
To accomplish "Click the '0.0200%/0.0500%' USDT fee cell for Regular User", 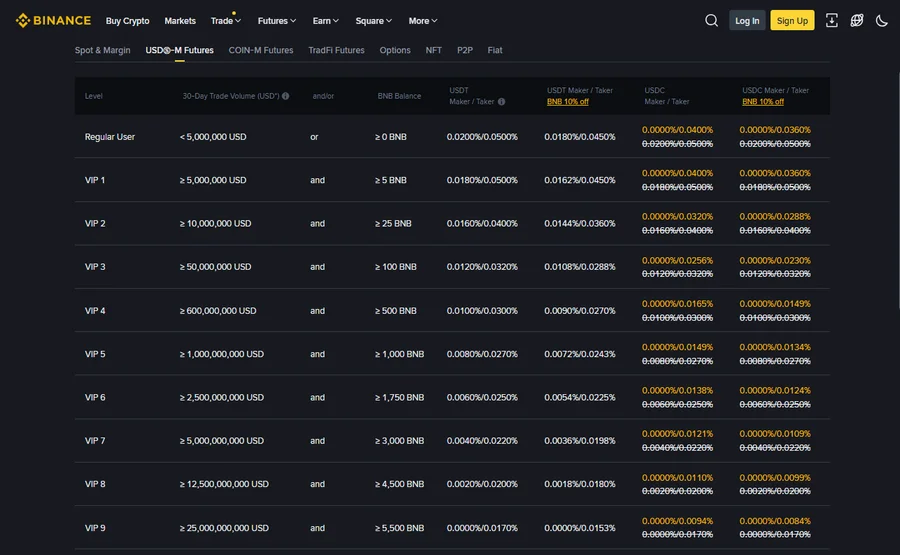I will point(482,137).
